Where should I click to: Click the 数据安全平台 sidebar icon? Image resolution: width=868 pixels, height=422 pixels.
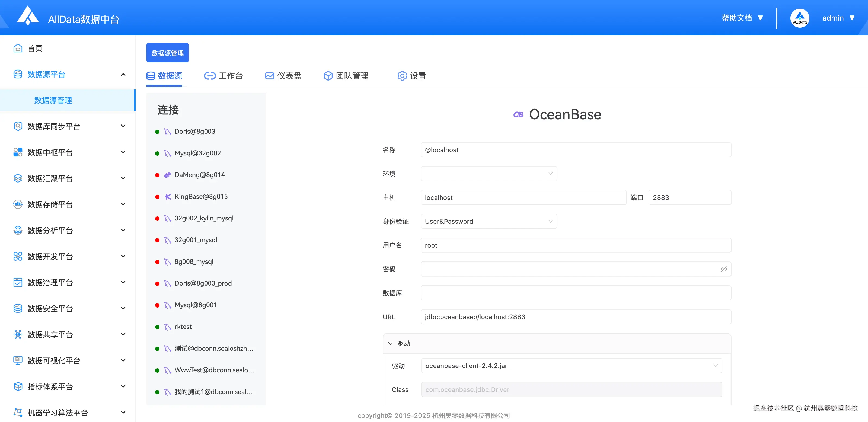point(18,309)
